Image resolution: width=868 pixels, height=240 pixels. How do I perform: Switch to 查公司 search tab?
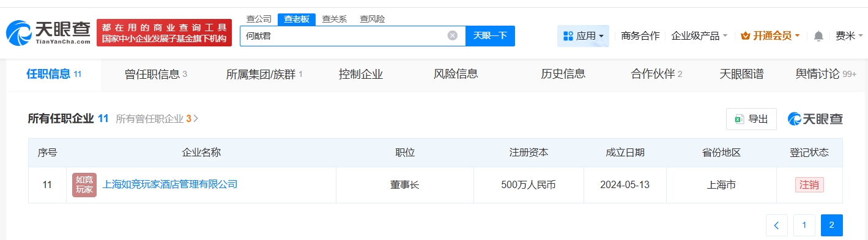[x=259, y=19]
